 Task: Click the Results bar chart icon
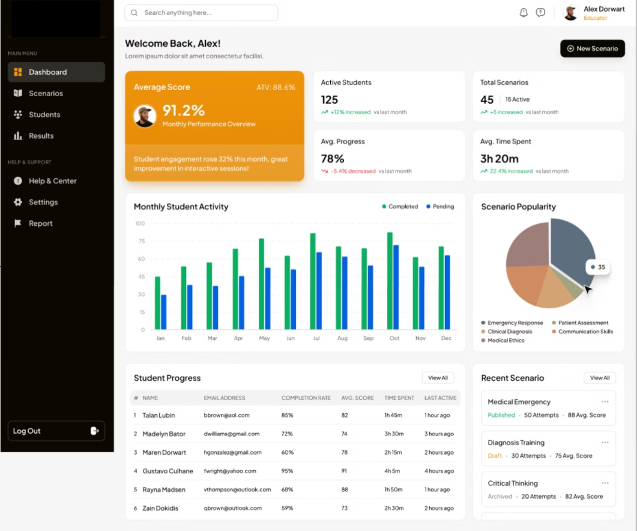(x=18, y=136)
